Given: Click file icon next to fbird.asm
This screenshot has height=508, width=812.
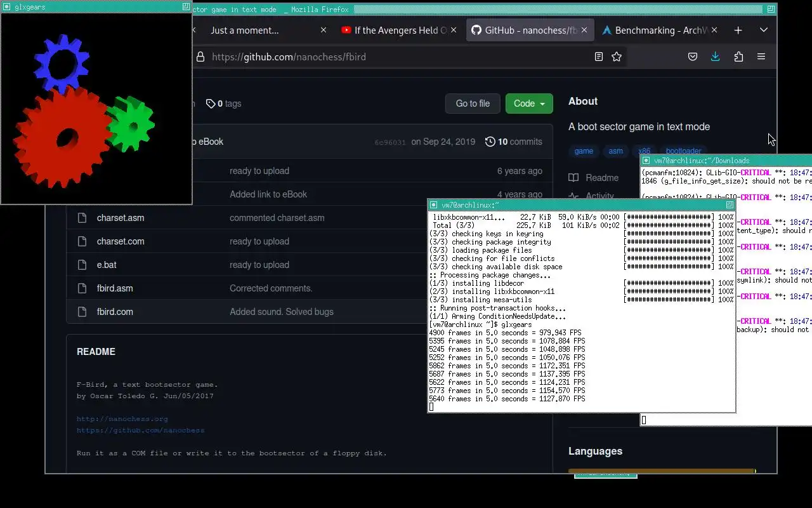Looking at the screenshot, I should [x=82, y=288].
